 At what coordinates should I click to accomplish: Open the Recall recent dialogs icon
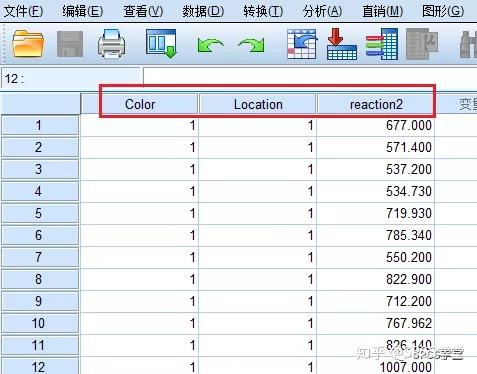point(161,44)
